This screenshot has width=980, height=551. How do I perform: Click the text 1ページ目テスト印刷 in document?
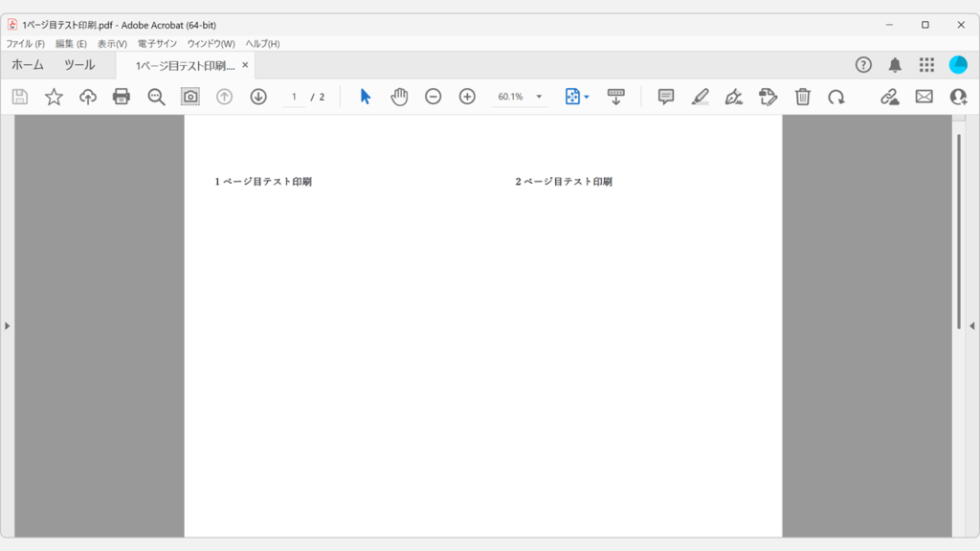[x=263, y=182]
